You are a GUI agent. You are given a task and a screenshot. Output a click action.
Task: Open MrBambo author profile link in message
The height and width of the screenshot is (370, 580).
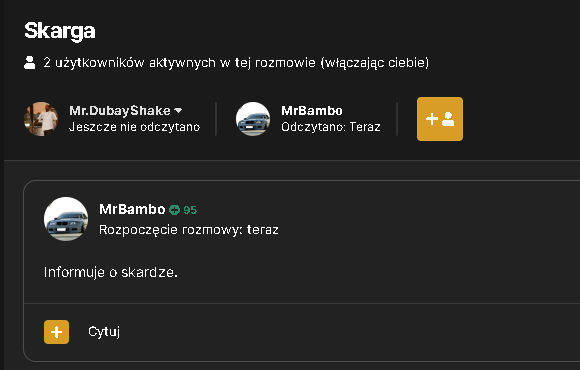click(x=132, y=209)
